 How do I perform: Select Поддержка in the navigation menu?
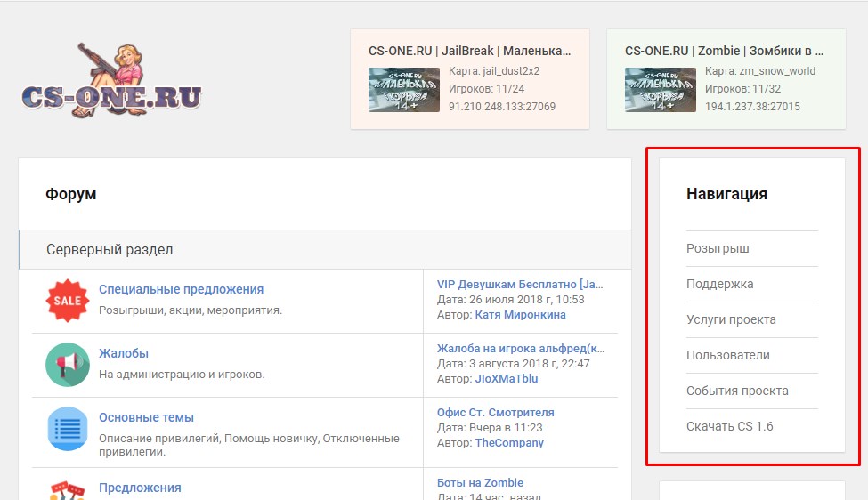tap(719, 284)
